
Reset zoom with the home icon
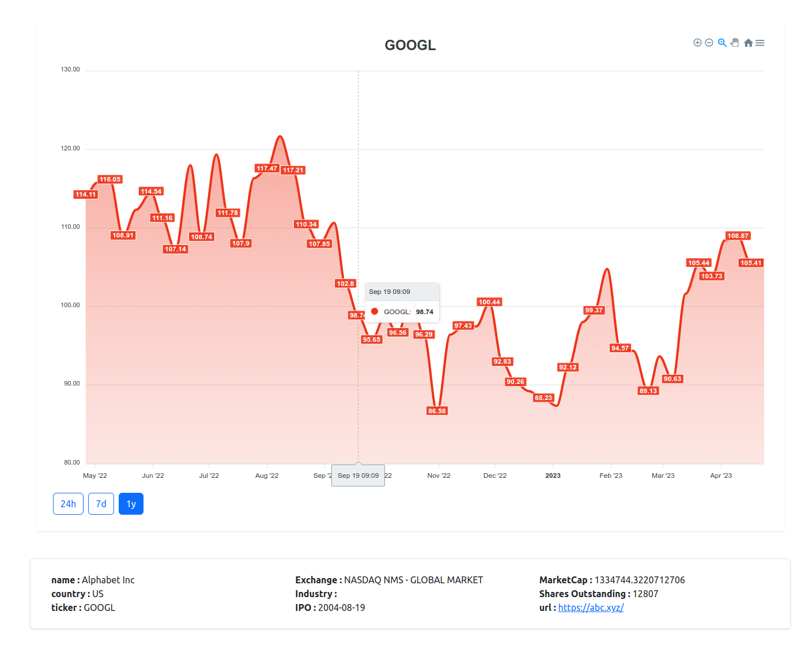coord(748,43)
